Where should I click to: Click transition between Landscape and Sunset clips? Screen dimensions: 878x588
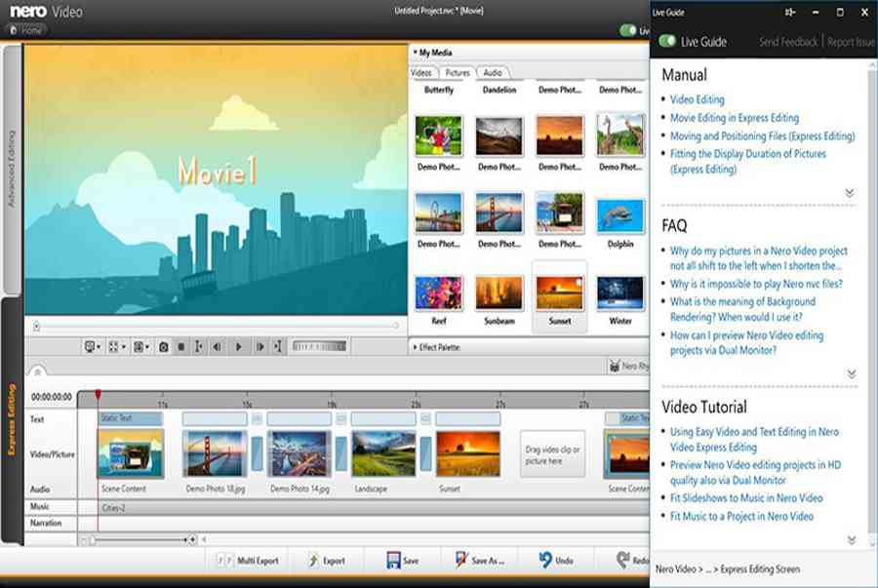click(x=425, y=453)
